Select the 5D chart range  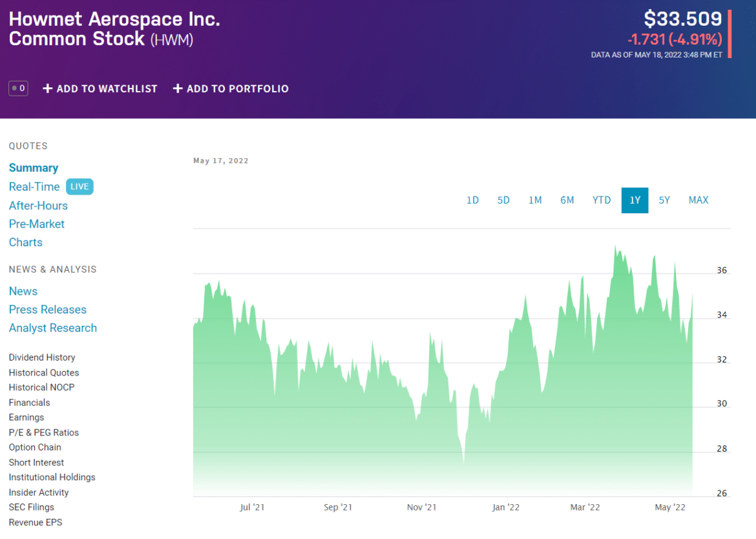pos(503,200)
